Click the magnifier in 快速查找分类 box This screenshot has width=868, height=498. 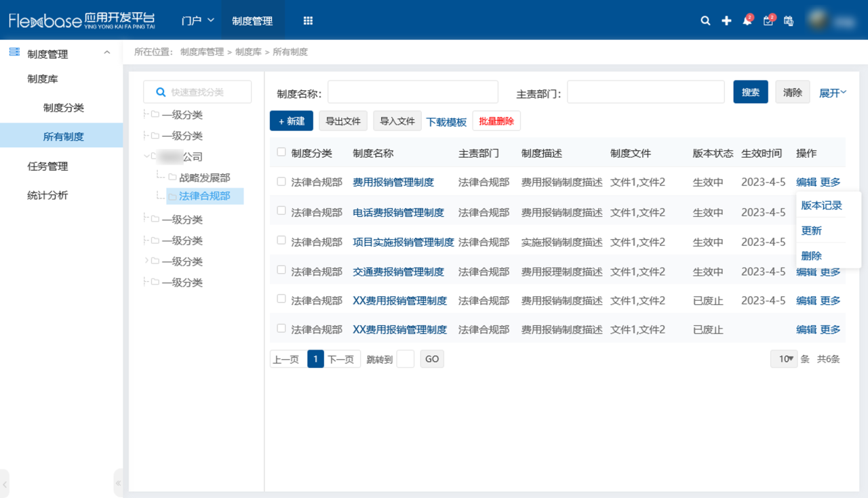pyautogui.click(x=160, y=91)
